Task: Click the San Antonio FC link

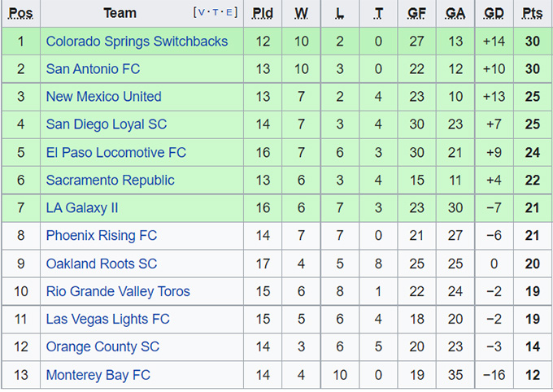Action: point(93,69)
